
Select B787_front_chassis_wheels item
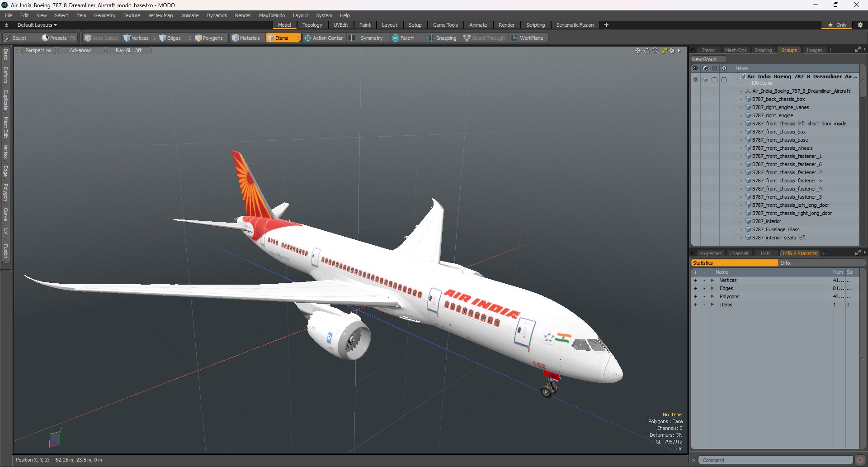[783, 148]
